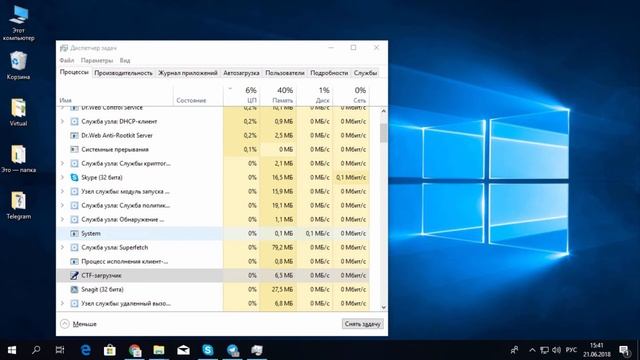Launch Microsoft Edge from taskbar
640x360 pixels.
85,350
